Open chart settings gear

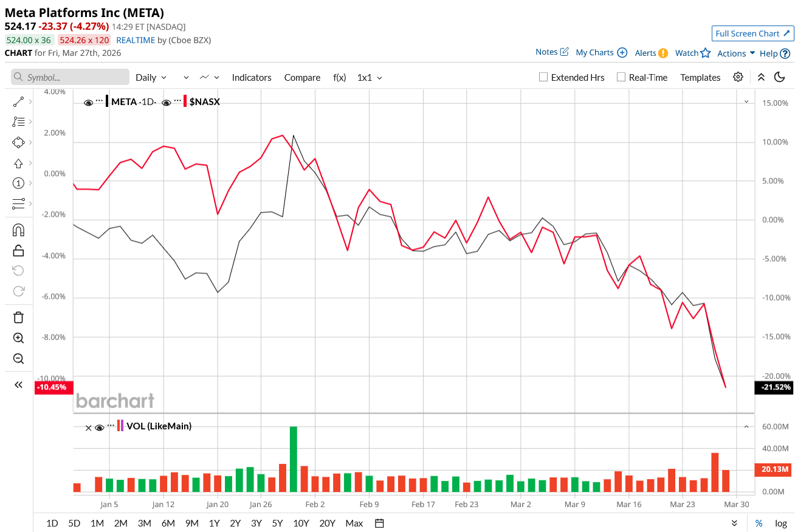click(738, 77)
